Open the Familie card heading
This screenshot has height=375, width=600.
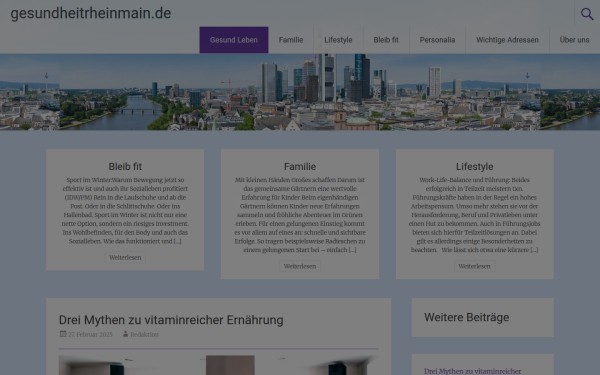pyautogui.click(x=300, y=166)
